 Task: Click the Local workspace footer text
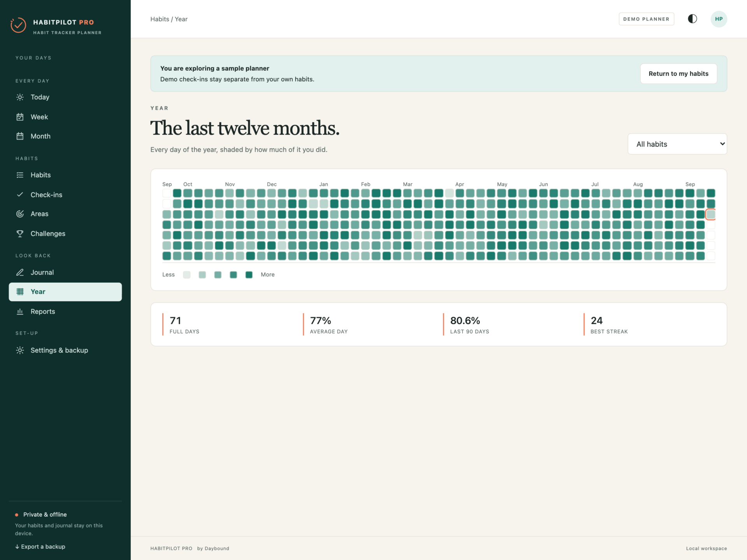706,548
